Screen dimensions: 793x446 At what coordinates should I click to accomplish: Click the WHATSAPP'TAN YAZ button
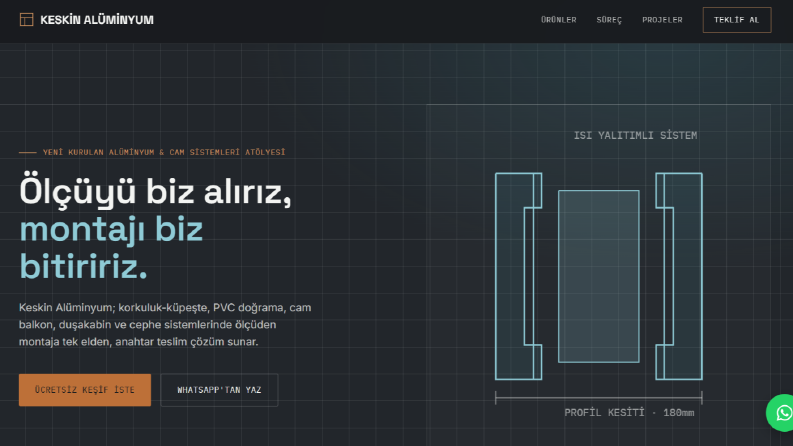219,390
